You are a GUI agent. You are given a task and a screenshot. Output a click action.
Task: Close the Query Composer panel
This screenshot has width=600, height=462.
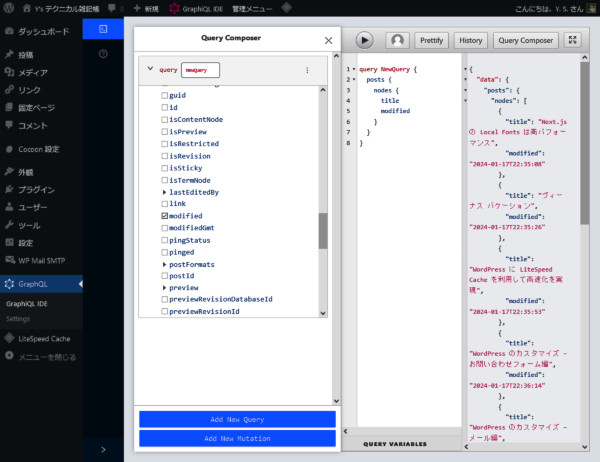click(329, 41)
